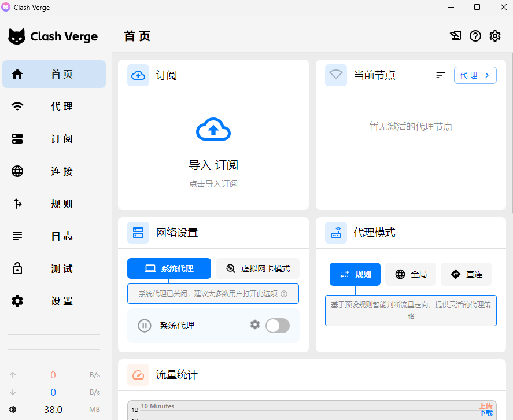Switch to the 首页 tab

pos(53,74)
